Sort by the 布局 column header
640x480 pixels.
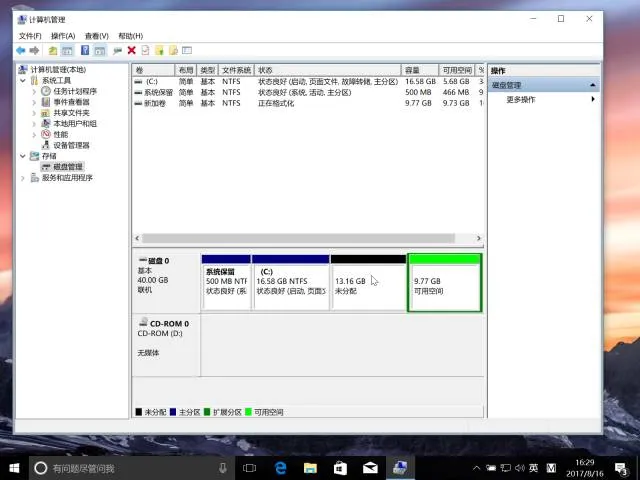[186, 70]
